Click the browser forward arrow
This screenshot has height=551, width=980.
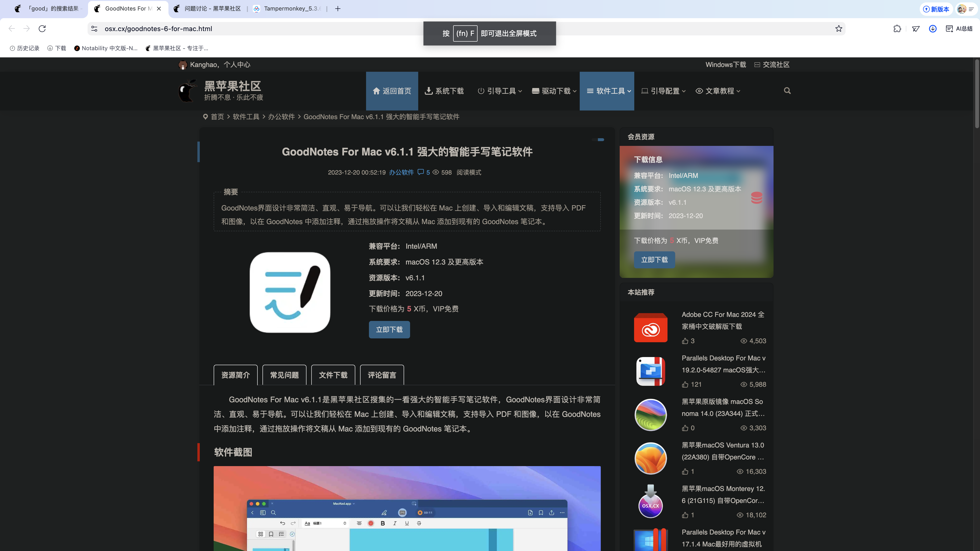tap(26, 28)
